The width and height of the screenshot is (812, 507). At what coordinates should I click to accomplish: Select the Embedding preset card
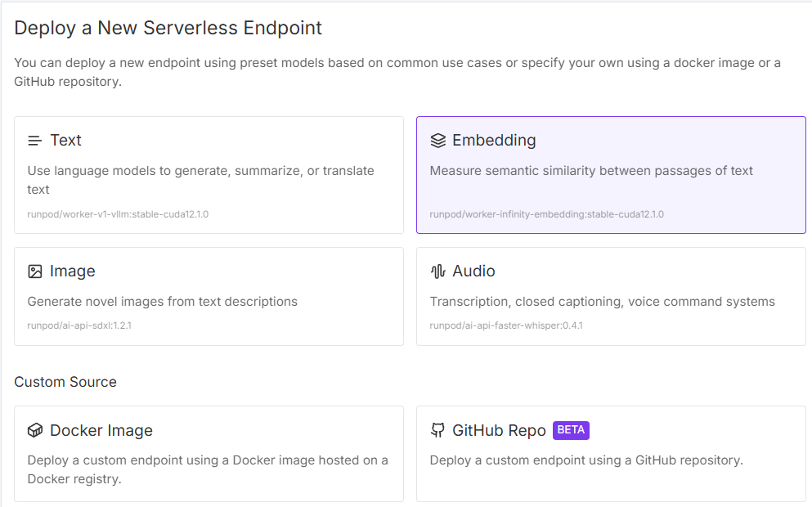point(611,175)
